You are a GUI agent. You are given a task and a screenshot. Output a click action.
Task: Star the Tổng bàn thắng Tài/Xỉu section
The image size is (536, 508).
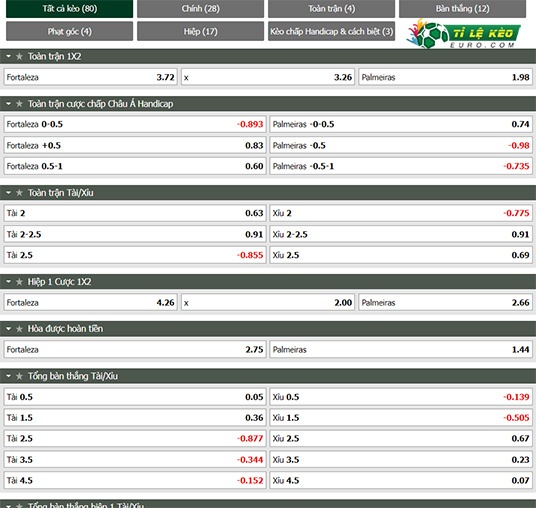(19, 376)
